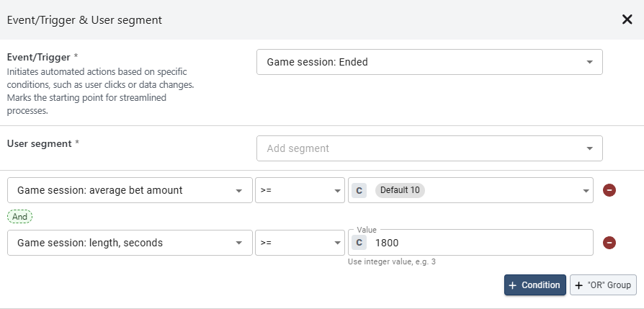This screenshot has height=309, width=644.
Task: Open 'Game session: length, seconds' dropdown
Action: click(x=130, y=243)
